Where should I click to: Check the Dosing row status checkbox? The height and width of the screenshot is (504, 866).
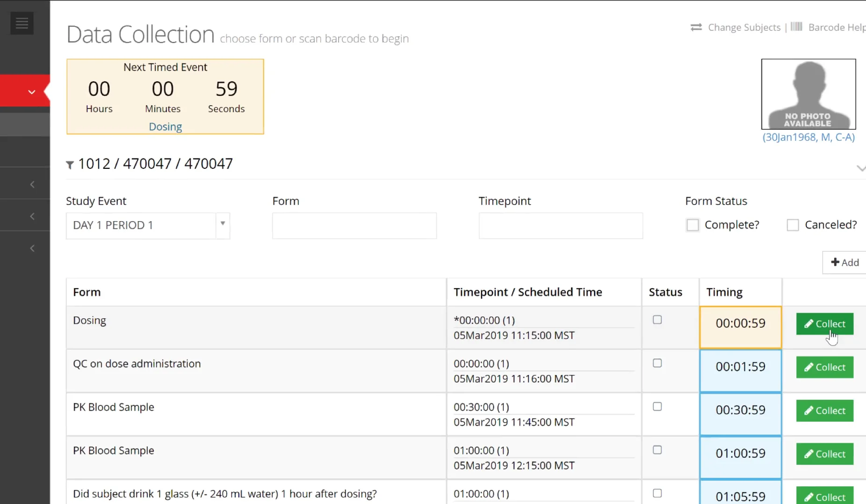(x=657, y=320)
